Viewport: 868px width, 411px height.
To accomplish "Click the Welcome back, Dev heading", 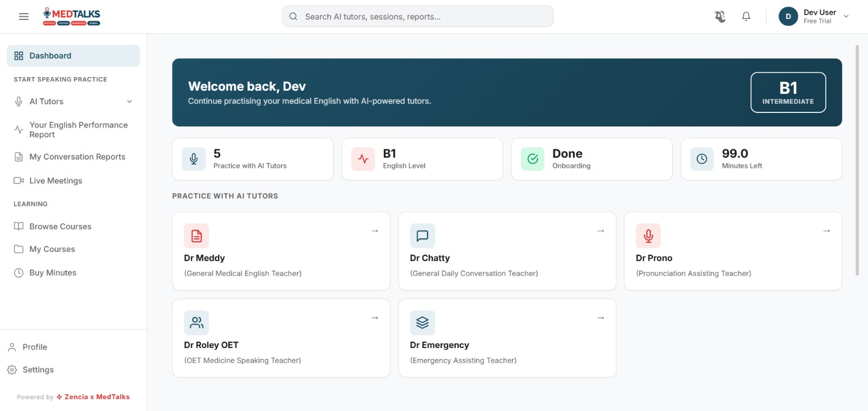I will click(247, 86).
